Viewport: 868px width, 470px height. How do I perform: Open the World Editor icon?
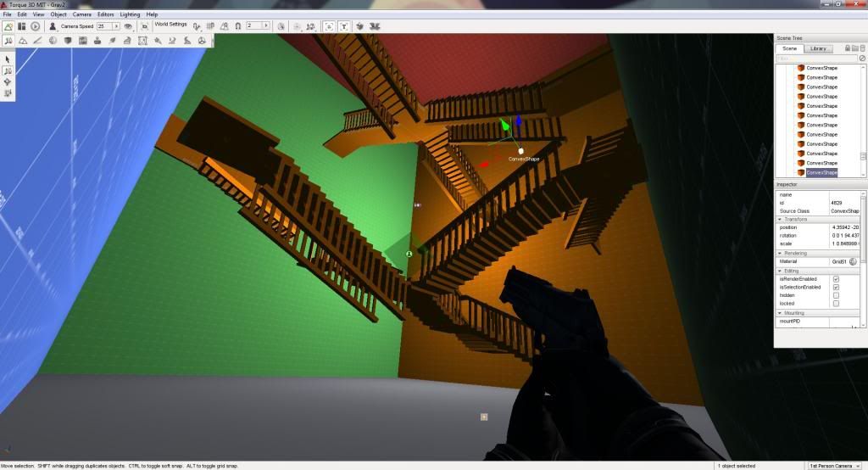[8, 26]
